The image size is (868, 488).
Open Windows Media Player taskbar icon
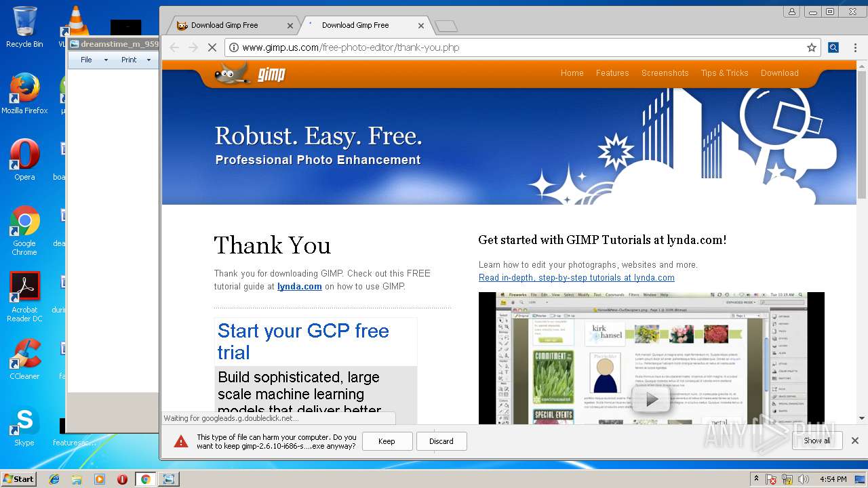click(x=99, y=479)
